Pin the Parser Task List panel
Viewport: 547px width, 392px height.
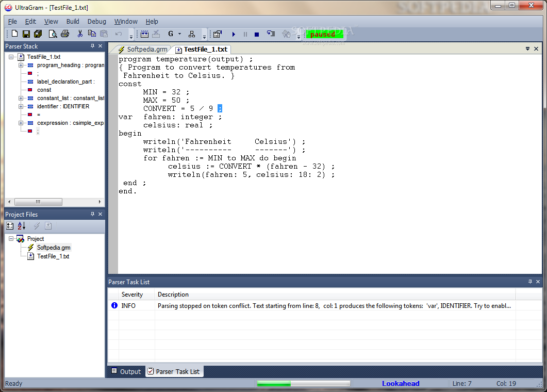tap(531, 282)
